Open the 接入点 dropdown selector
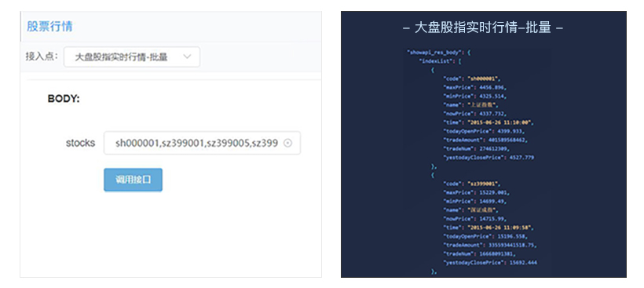Image resolution: width=644 pixels, height=288 pixels. click(x=131, y=57)
